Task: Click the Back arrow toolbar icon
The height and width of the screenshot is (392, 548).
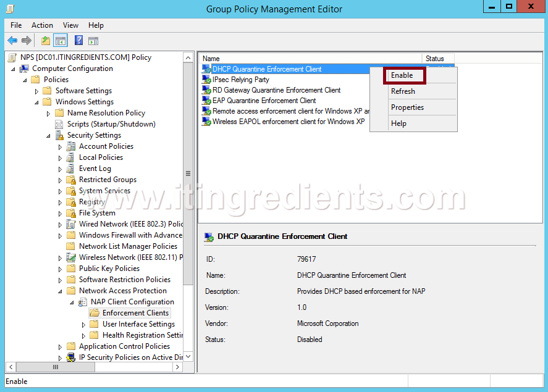Action: tap(12, 41)
